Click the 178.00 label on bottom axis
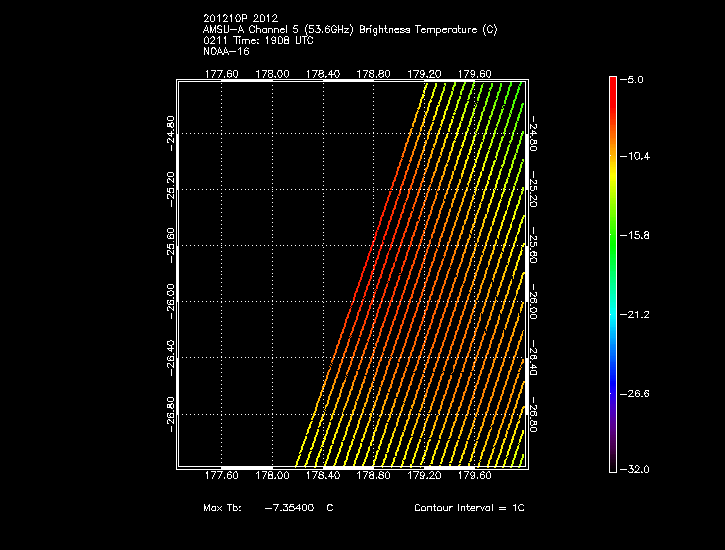Viewport: 725px width, 550px height. pyautogui.click(x=272, y=476)
